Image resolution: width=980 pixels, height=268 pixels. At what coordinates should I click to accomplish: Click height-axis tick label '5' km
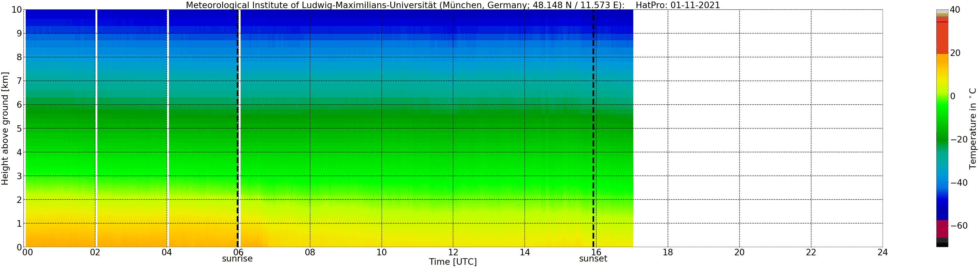pyautogui.click(x=19, y=128)
